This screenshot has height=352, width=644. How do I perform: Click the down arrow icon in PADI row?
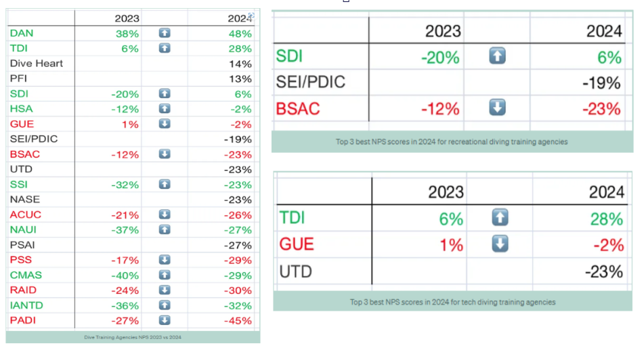click(x=165, y=320)
